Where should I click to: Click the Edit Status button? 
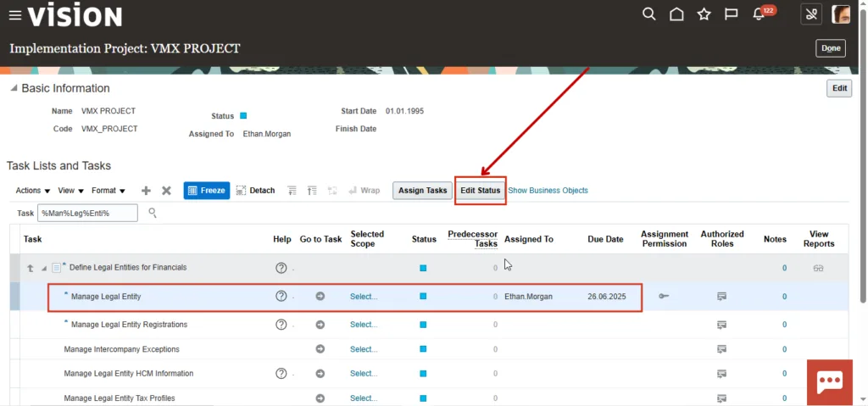pos(480,191)
